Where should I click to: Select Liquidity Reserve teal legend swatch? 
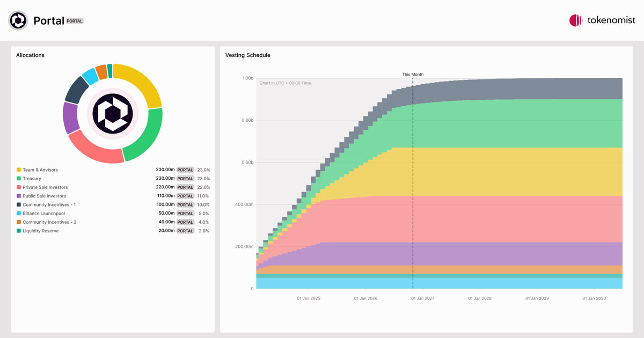pyautogui.click(x=19, y=231)
